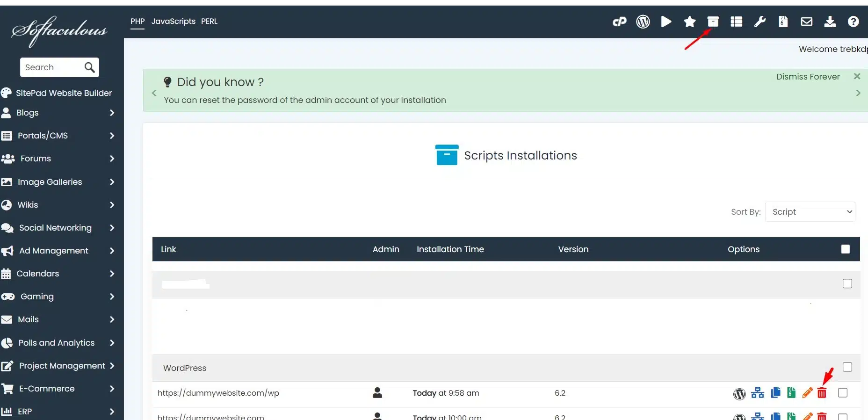The width and height of the screenshot is (868, 420).
Task: Click into the sidebar Search field
Action: [x=52, y=67]
